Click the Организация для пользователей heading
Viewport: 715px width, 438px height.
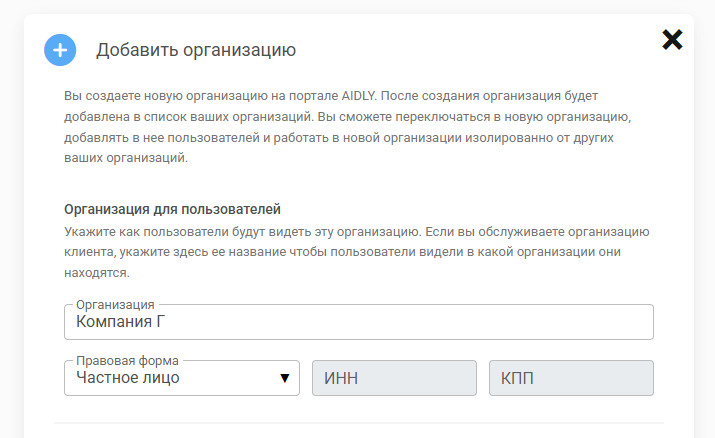[172, 209]
